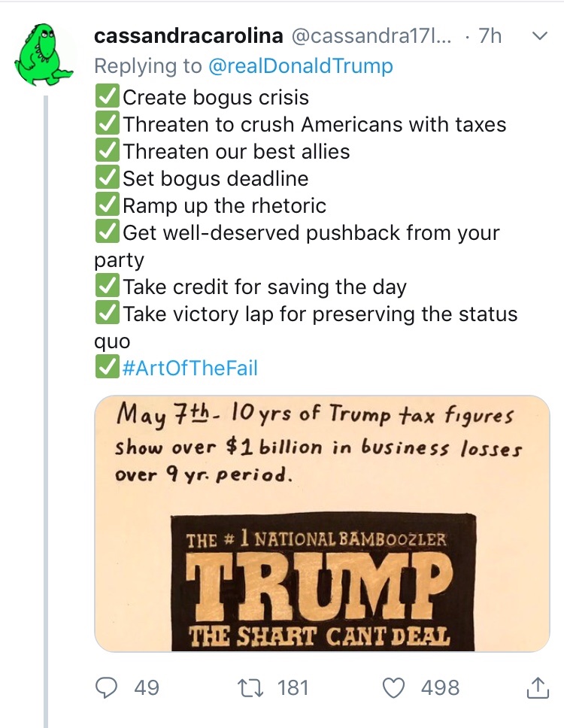Open the attached Trump tax image
This screenshot has height=728, width=564.
point(322,523)
